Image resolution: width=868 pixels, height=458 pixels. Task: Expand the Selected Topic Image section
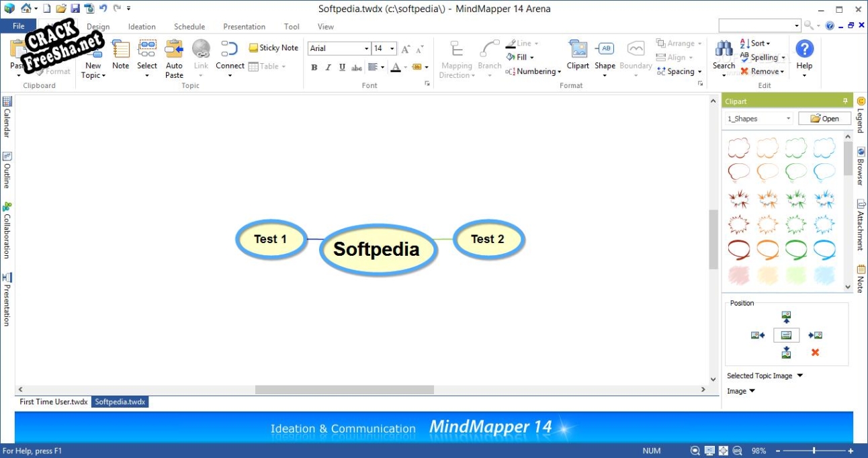(x=799, y=376)
